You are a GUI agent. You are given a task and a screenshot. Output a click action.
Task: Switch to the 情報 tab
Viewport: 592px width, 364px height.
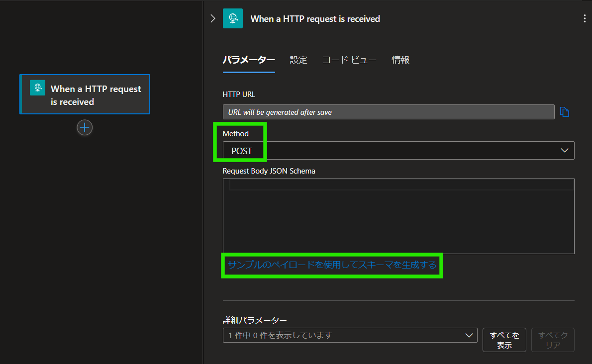(400, 59)
